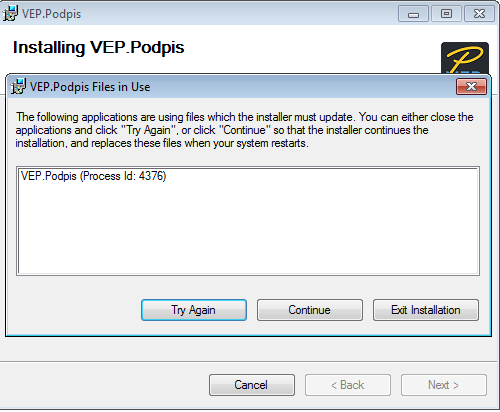The height and width of the screenshot is (412, 500).
Task: Click the yellow P VEP logo
Action: tap(465, 58)
